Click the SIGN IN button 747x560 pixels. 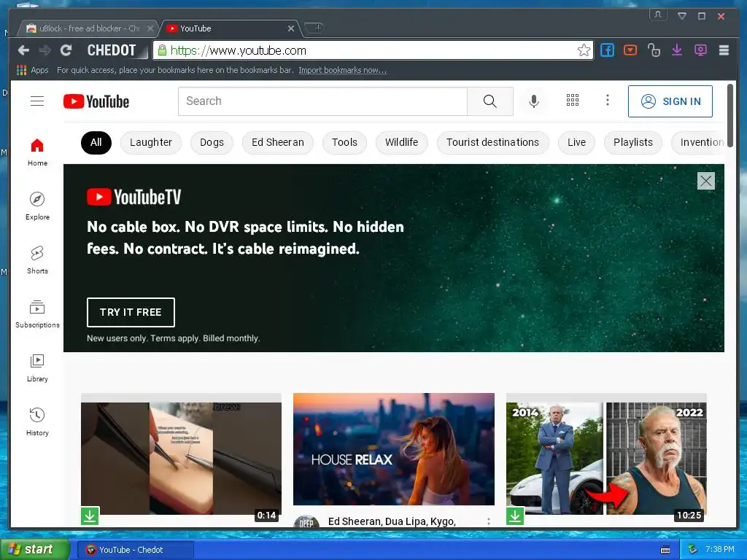670,101
